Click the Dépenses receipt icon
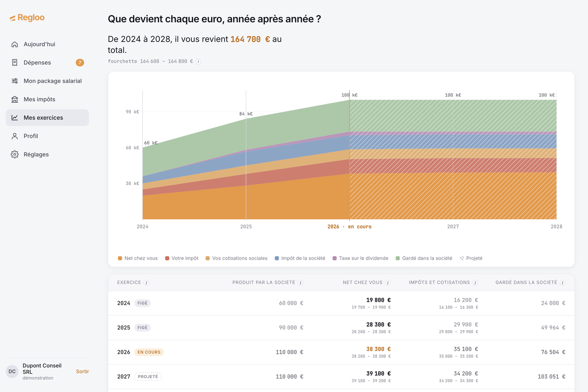 15,62
